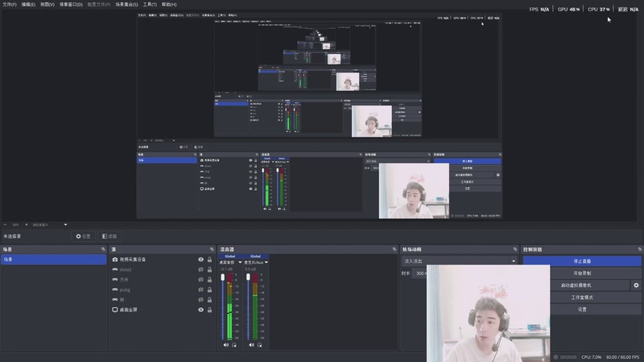644x362 pixels.
Task: Click the pubg game capture icon
Action: 115,290
